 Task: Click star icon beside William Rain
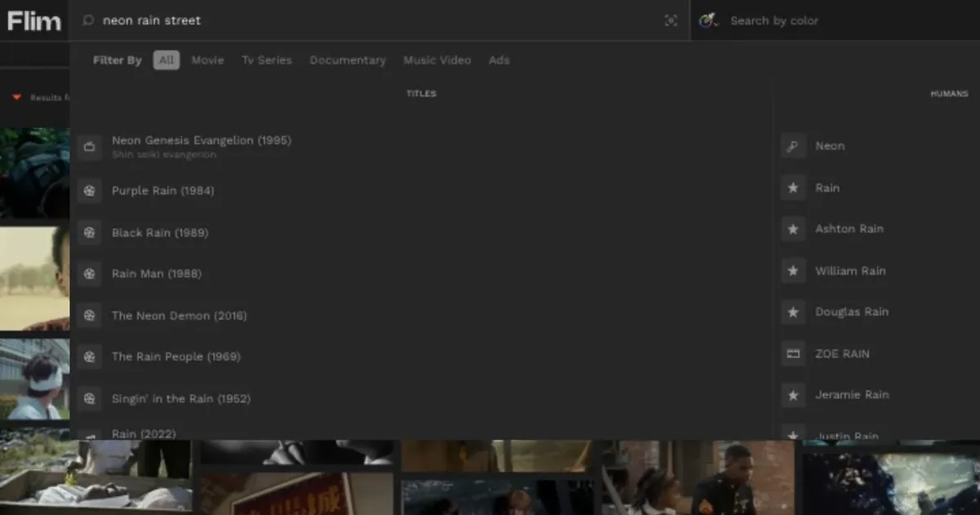pos(793,270)
